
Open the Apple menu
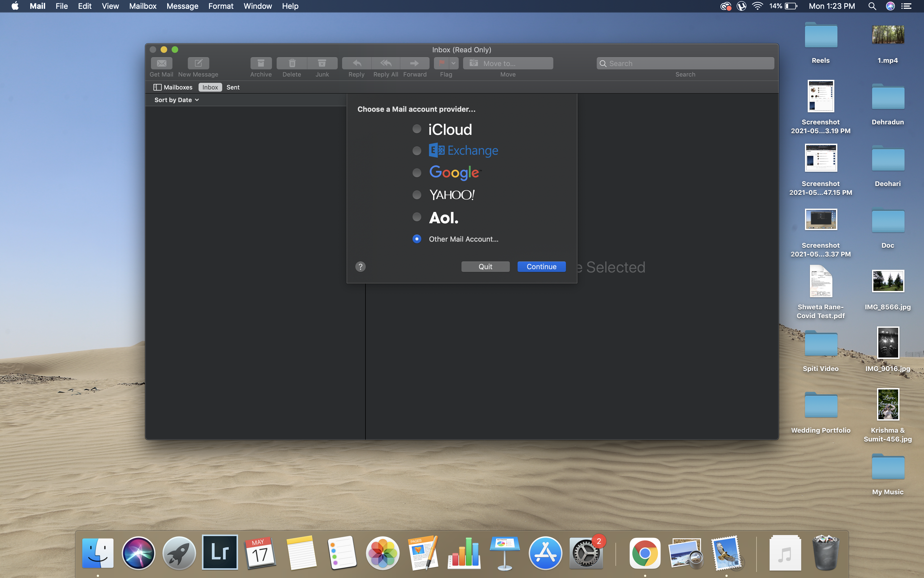15,6
